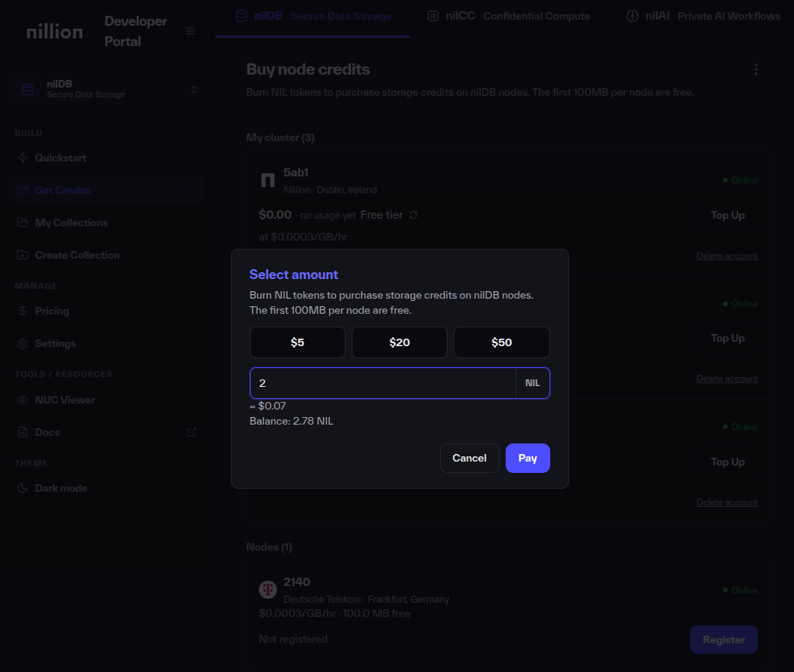Collapse the sidebar using the hamburger icon
The height and width of the screenshot is (672, 794).
(x=190, y=31)
